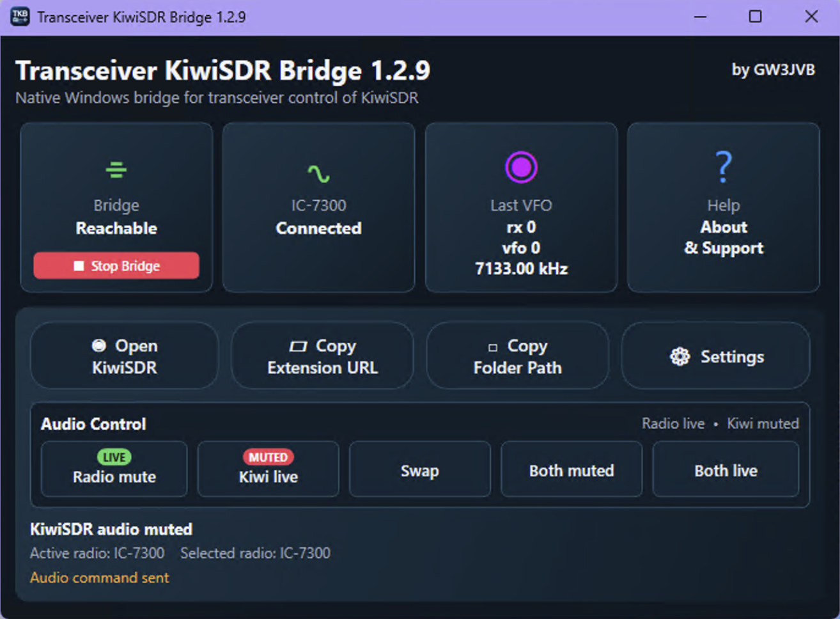
Task: Click the 'Bridge Reachable' status text
Action: click(x=116, y=217)
